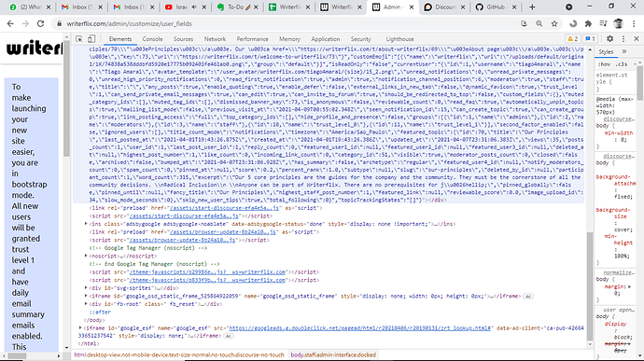Click the install app icon in the address bar
Viewport: 644px width, 361px height.
click(524, 24)
